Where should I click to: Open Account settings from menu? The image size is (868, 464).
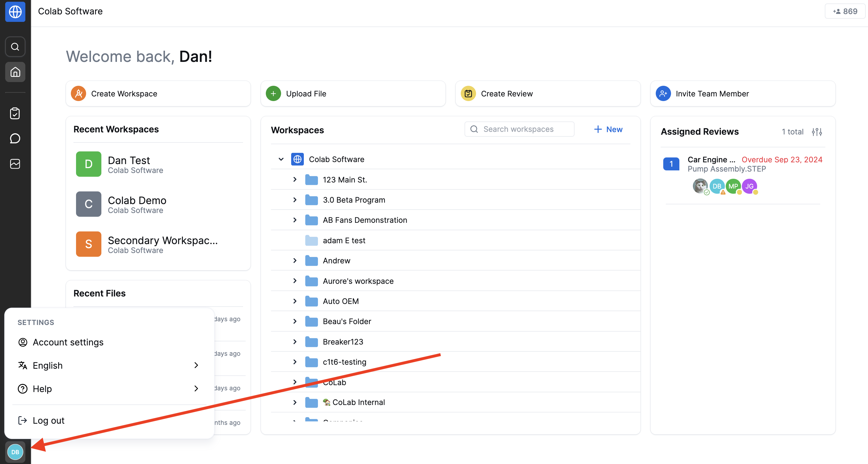coord(109,342)
